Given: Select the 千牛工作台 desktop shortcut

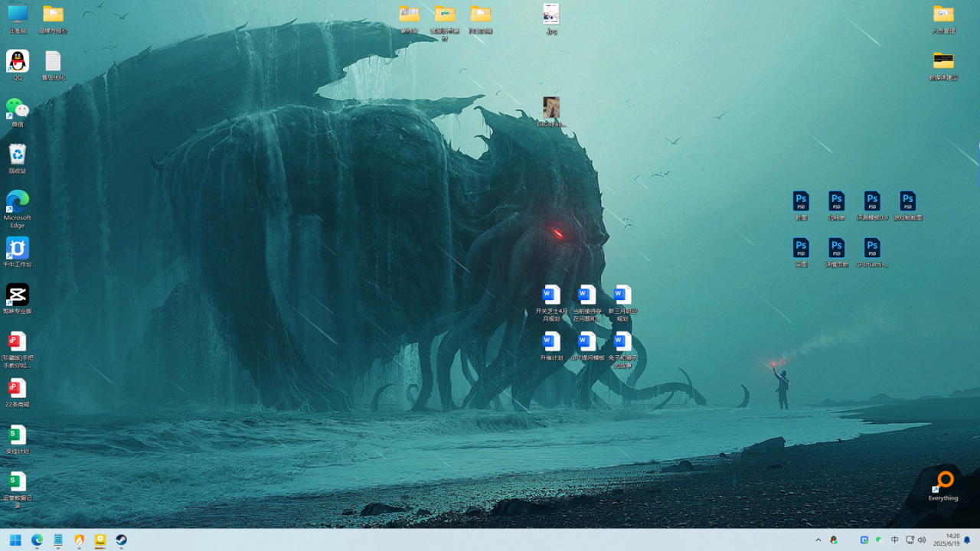Looking at the screenshot, I should (x=18, y=252).
